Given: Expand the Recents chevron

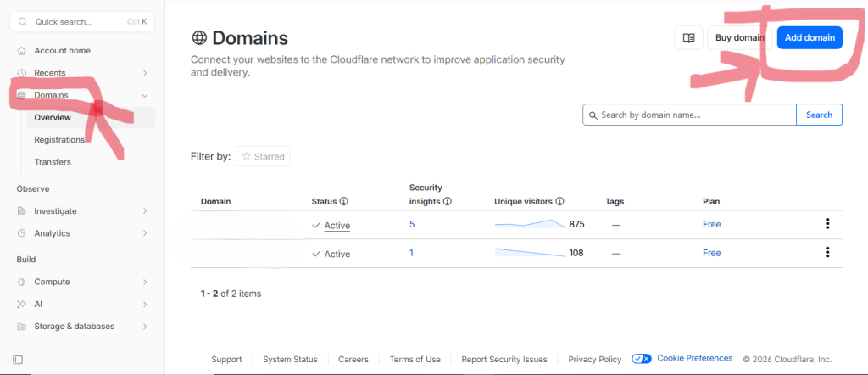Looking at the screenshot, I should pyautogui.click(x=145, y=73).
